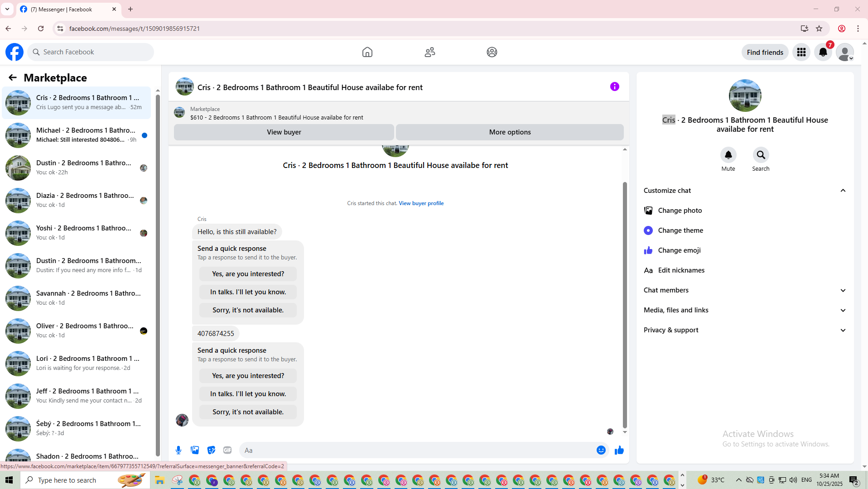Go to Home feed icon
The image size is (868, 489).
point(367,52)
